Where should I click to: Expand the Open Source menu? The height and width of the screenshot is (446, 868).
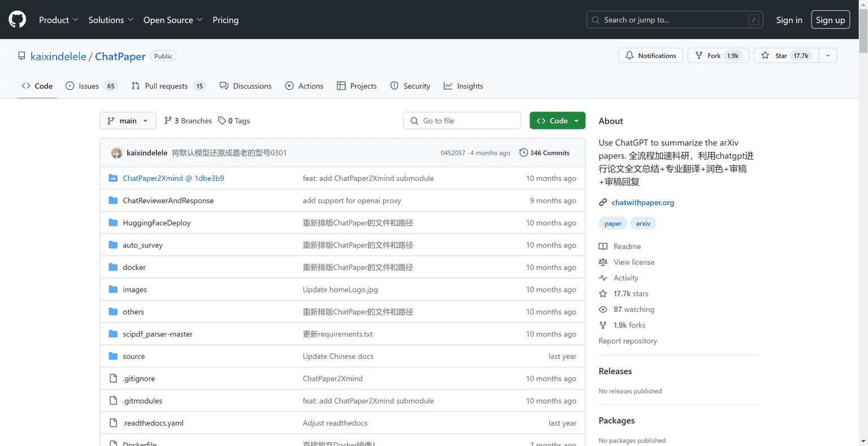click(173, 20)
